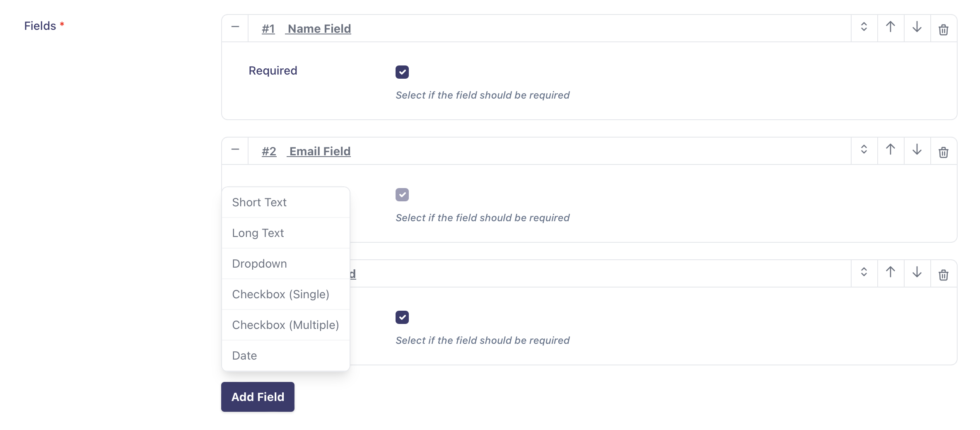
Task: Open the #2 Email Field header link
Action: (x=306, y=151)
